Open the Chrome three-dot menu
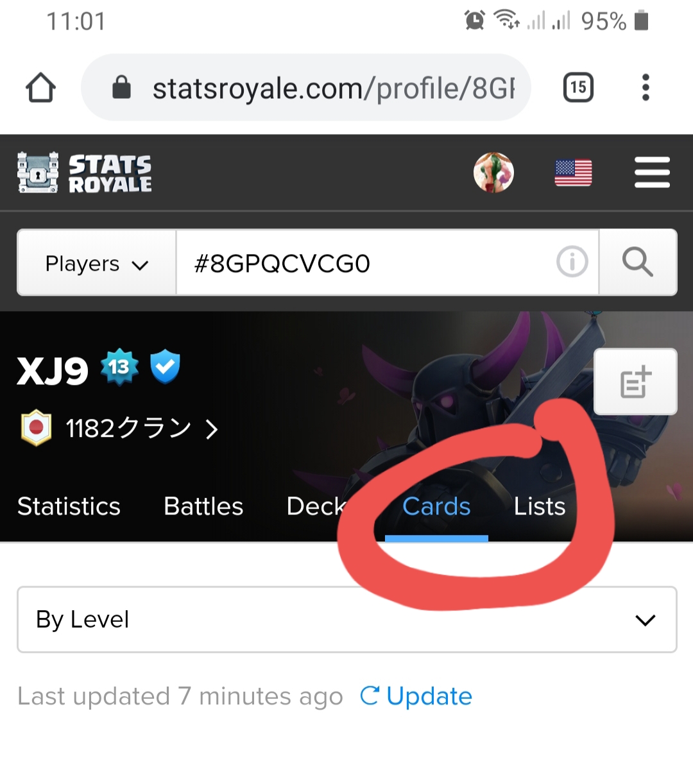The image size is (693, 784). 646,87
